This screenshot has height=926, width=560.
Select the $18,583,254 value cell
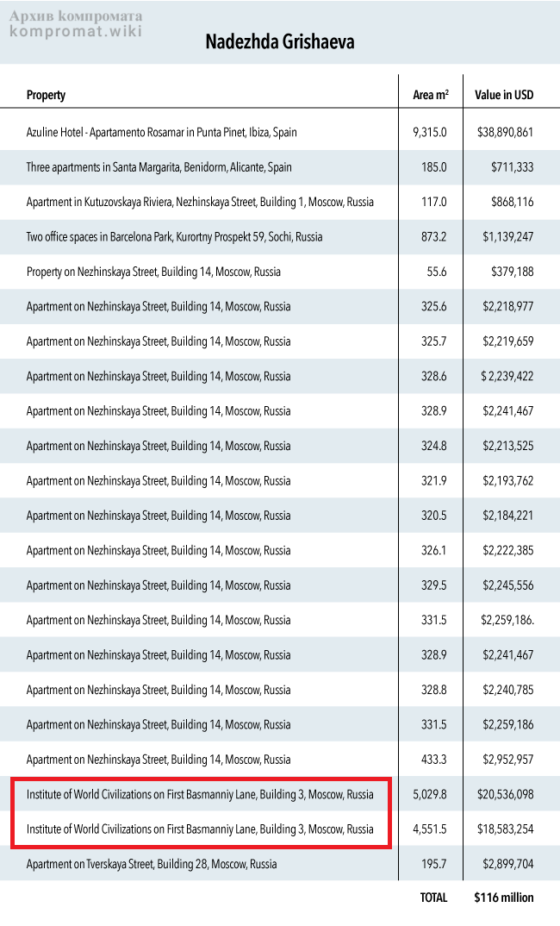[x=505, y=829]
